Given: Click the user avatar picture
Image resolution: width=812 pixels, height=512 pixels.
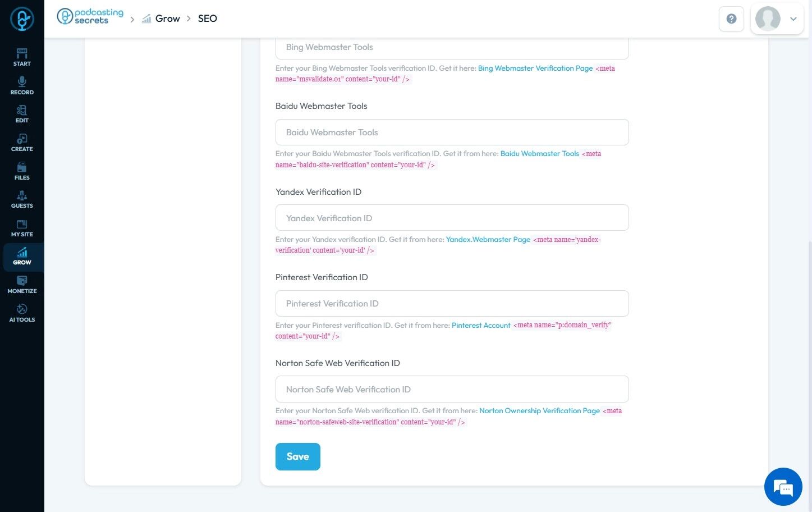Looking at the screenshot, I should [x=768, y=19].
